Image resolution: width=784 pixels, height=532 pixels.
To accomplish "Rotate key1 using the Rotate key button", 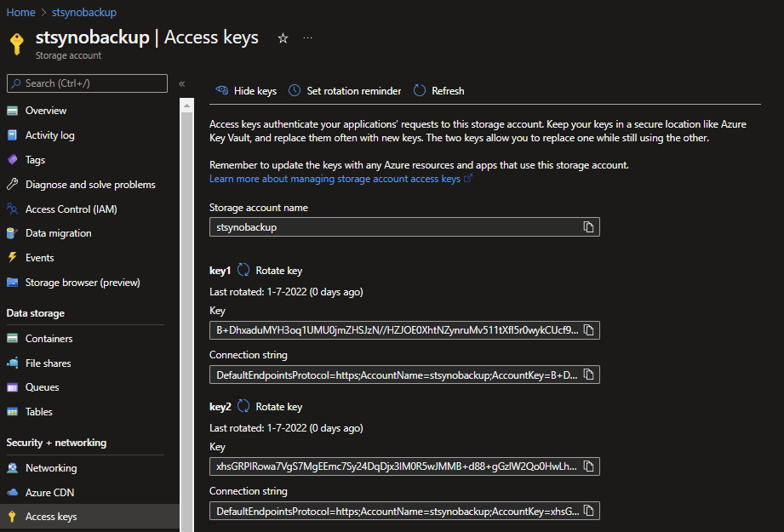I will point(270,271).
